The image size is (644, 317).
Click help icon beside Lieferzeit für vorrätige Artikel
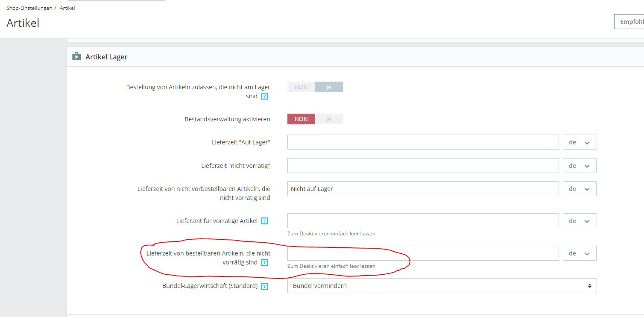click(x=265, y=221)
